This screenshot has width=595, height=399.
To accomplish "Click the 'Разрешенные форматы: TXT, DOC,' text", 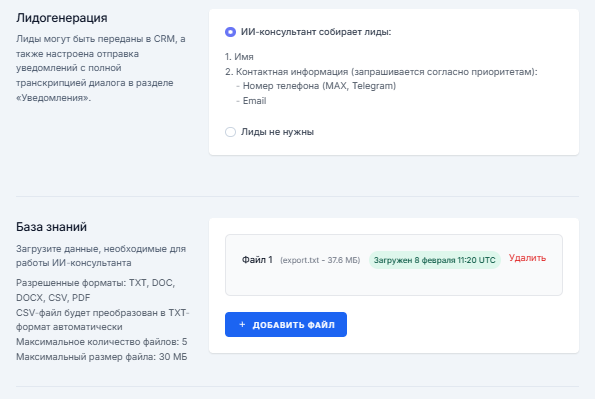I will [x=95, y=283].
